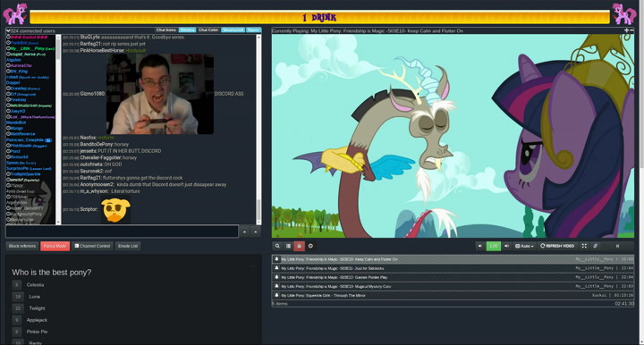Click the green 1.00 volume level indicator

[493, 246]
